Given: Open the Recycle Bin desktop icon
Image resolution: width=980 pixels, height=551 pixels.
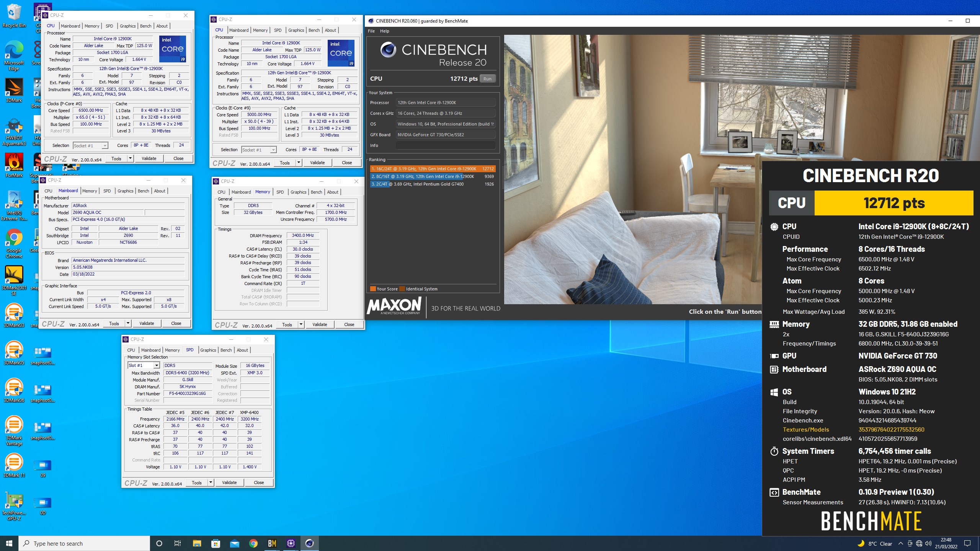Looking at the screenshot, I should 14,16.
